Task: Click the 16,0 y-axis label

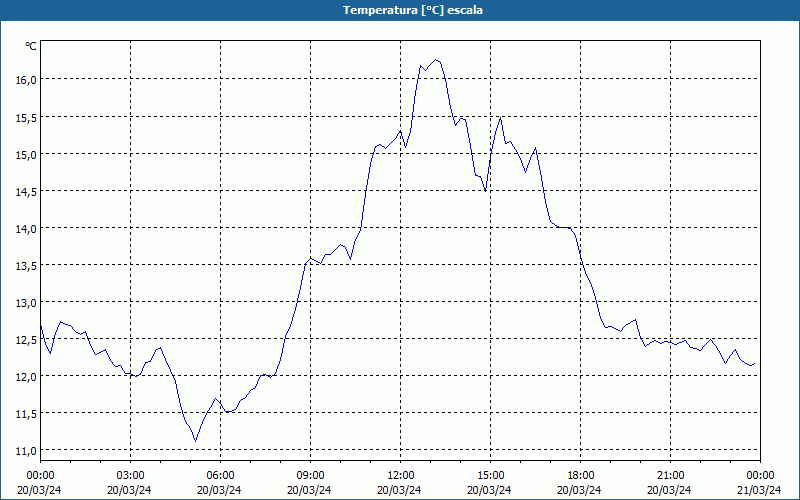Action: 26,80
